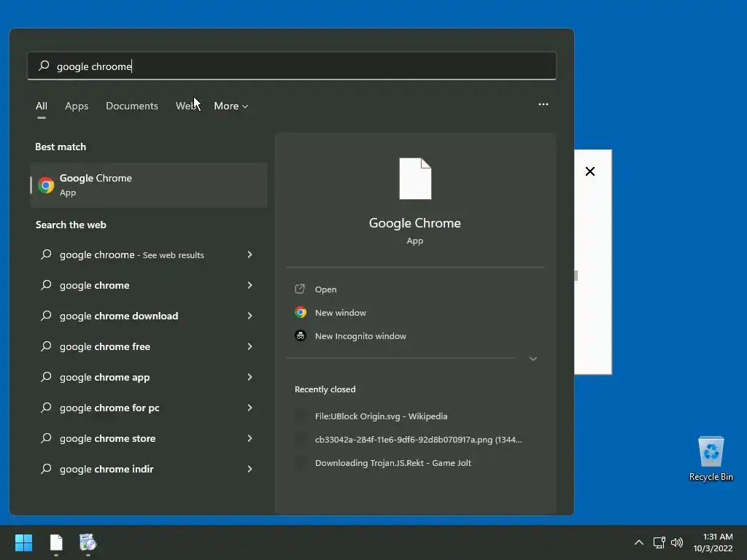Open the Recycle Bin desktop icon

tap(711, 458)
